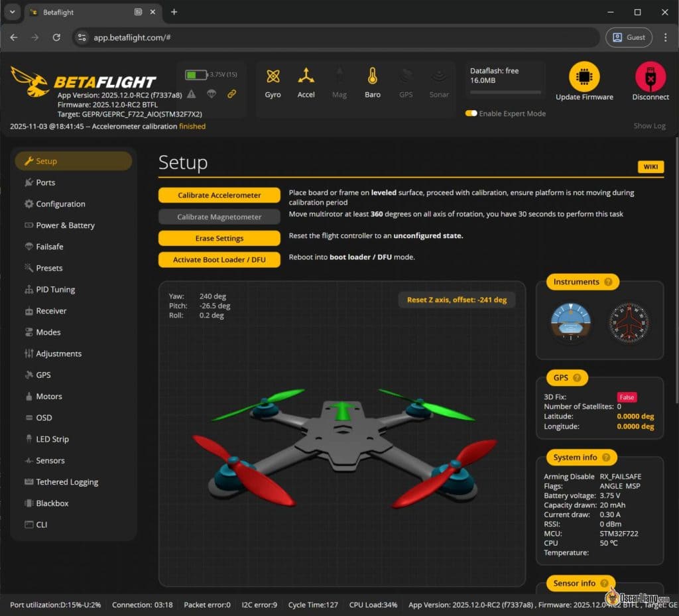Screen dimensions: 679x616
Task: Close the Betaflight browser tab
Action: pos(153,12)
